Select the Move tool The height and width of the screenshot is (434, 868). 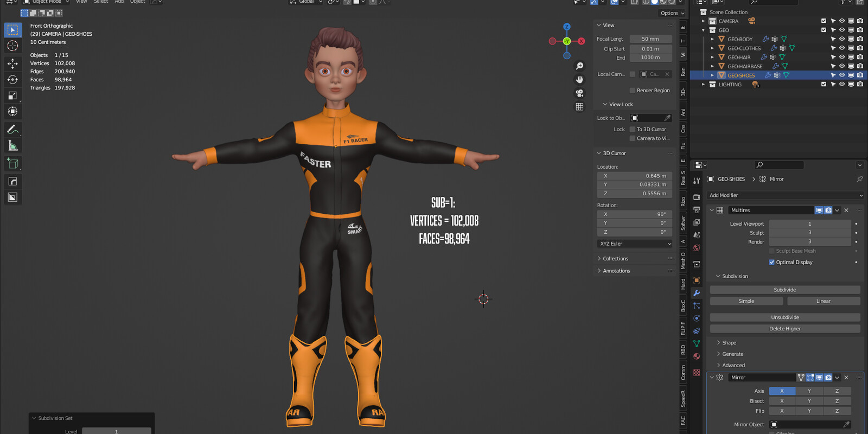[12, 64]
